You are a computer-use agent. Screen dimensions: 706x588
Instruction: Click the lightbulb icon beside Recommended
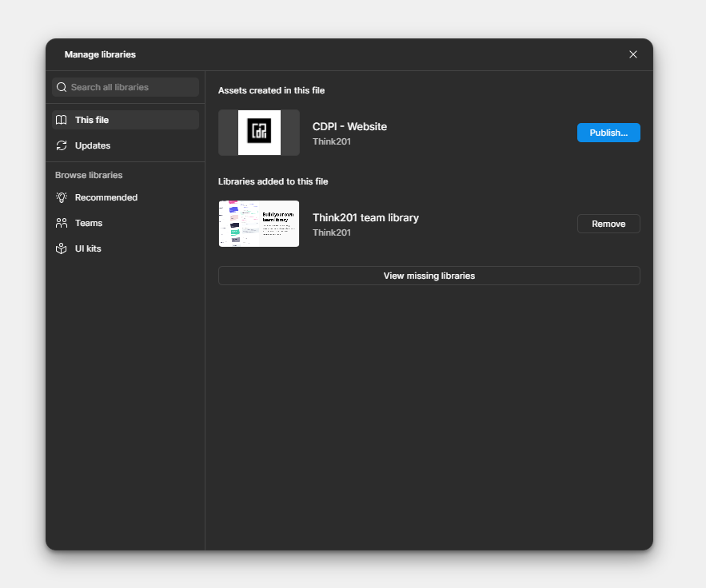pos(62,197)
